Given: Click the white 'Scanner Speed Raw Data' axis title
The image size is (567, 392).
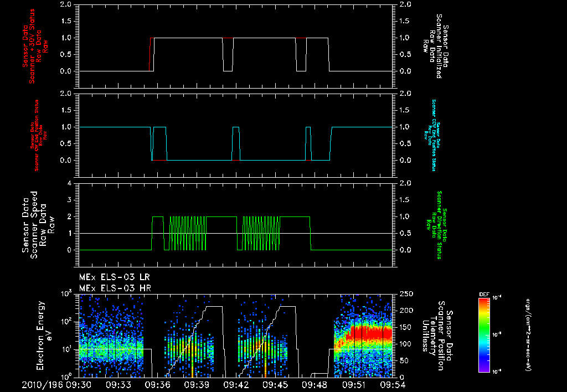Looking at the screenshot, I should click(38, 225).
